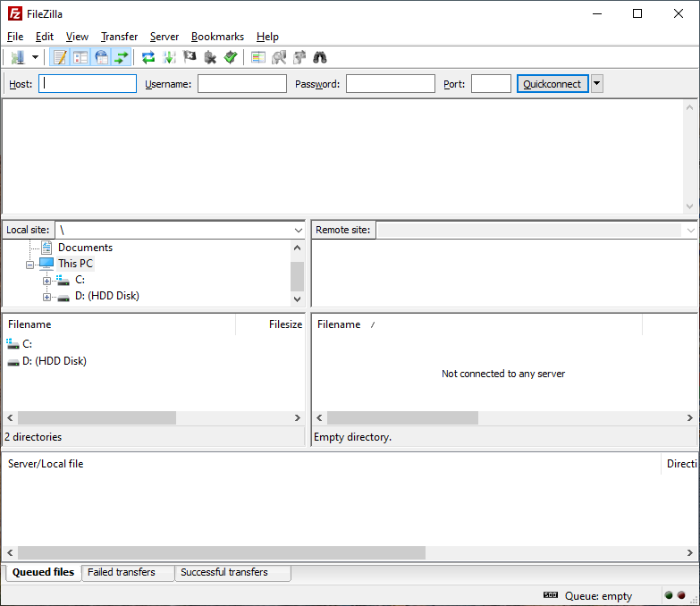The width and height of the screenshot is (700, 606).
Task: Refresh file and folder lists
Action: 148,57
